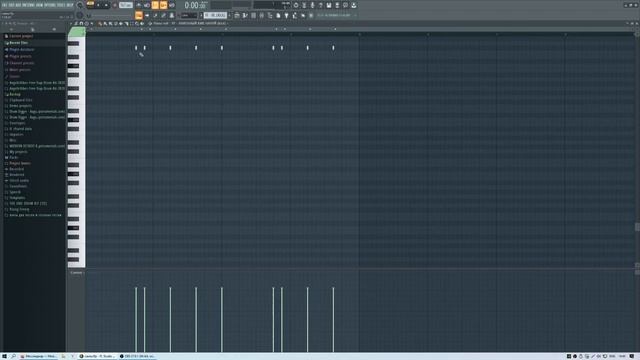This screenshot has height=360, width=640.
Task: Open the VIEW menu
Action: (x=40, y=5)
